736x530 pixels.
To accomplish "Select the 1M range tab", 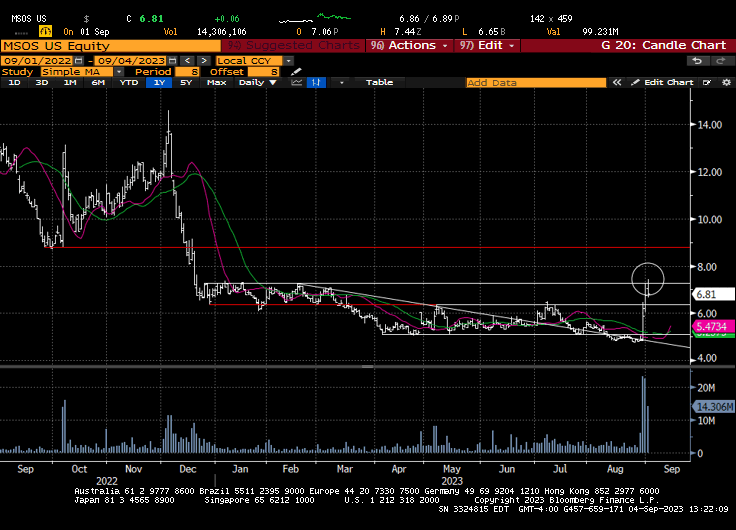I will point(70,83).
